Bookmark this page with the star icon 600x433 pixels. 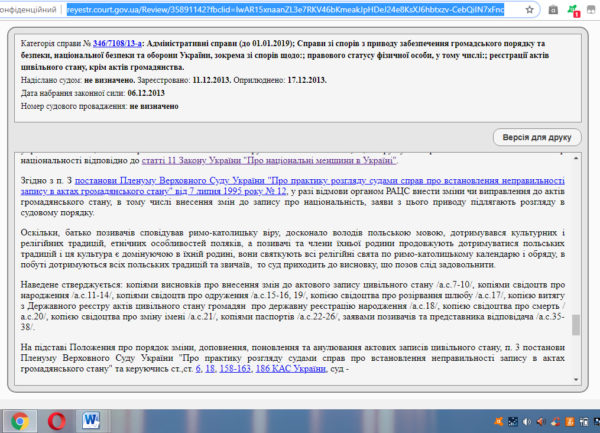coord(529,10)
